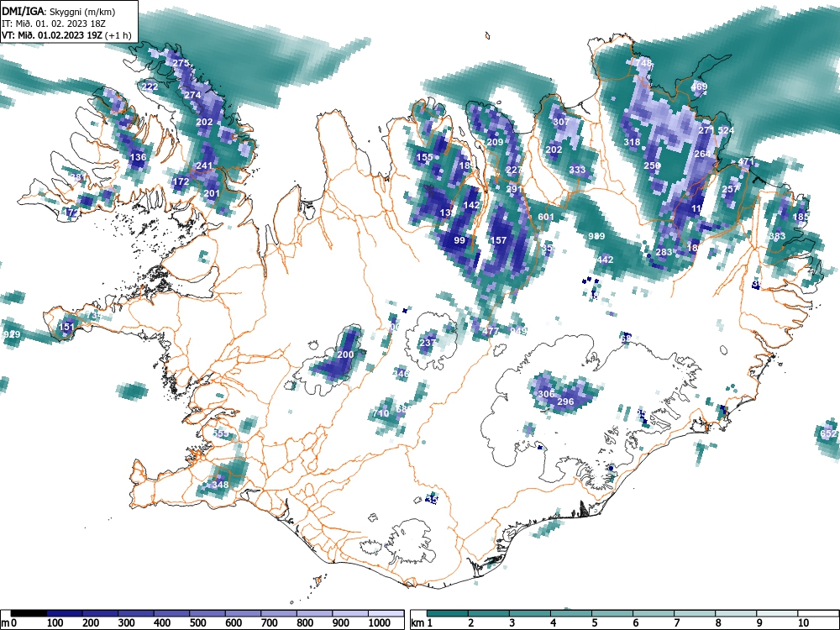Viewport: 840px width, 630px height.
Task: Click the title text 'DMI/IGA: Skyggni (m/km)'
Action: [59, 11]
